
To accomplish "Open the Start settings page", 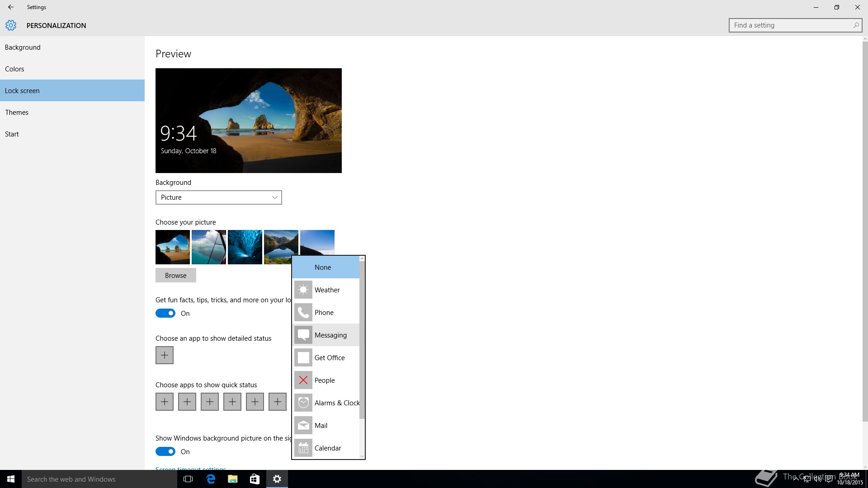I will (72, 134).
